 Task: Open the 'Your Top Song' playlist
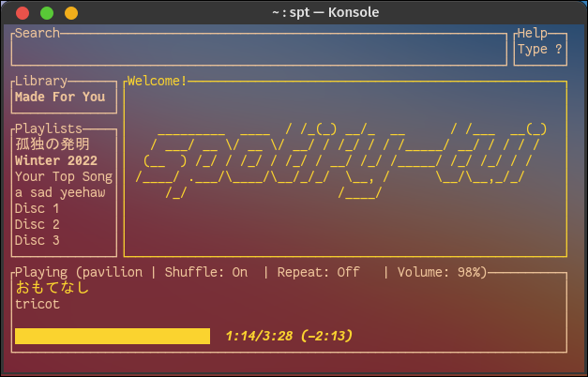point(64,176)
